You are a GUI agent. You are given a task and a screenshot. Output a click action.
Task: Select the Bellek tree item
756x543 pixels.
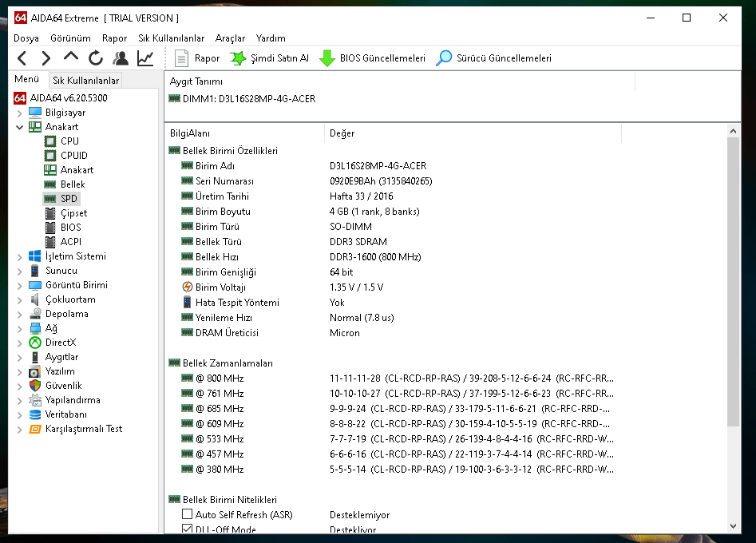click(x=65, y=184)
